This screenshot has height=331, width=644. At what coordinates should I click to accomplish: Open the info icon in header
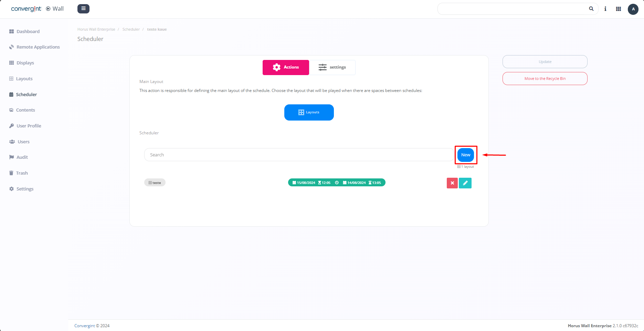(x=605, y=9)
